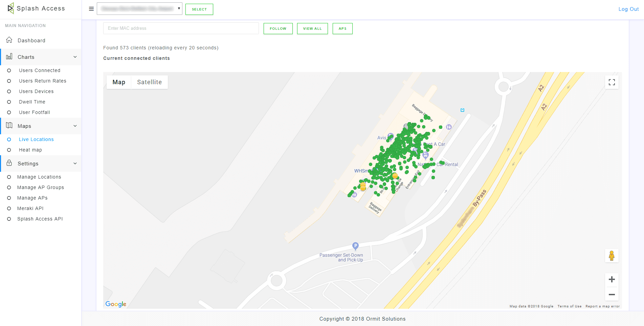Click the VIEW ALL button

click(312, 29)
